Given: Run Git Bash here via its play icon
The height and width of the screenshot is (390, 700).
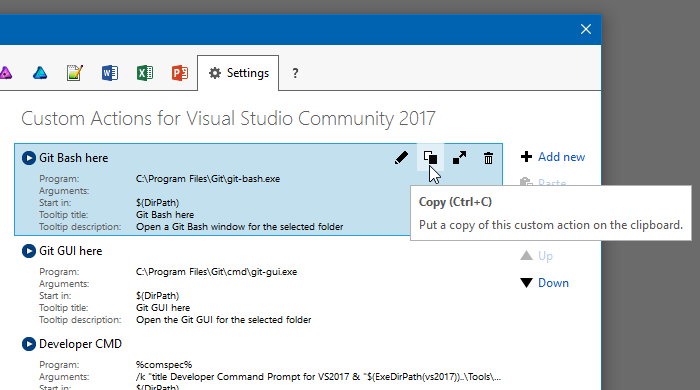Looking at the screenshot, I should [29, 158].
